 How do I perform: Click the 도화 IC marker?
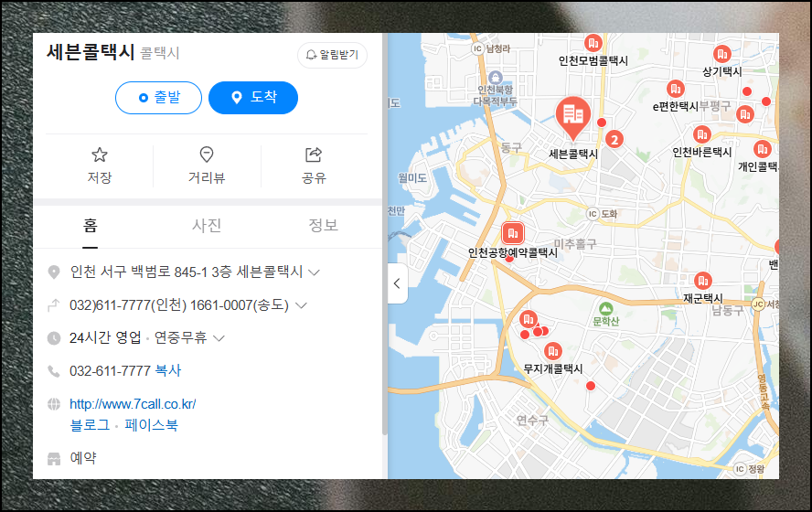point(593,214)
